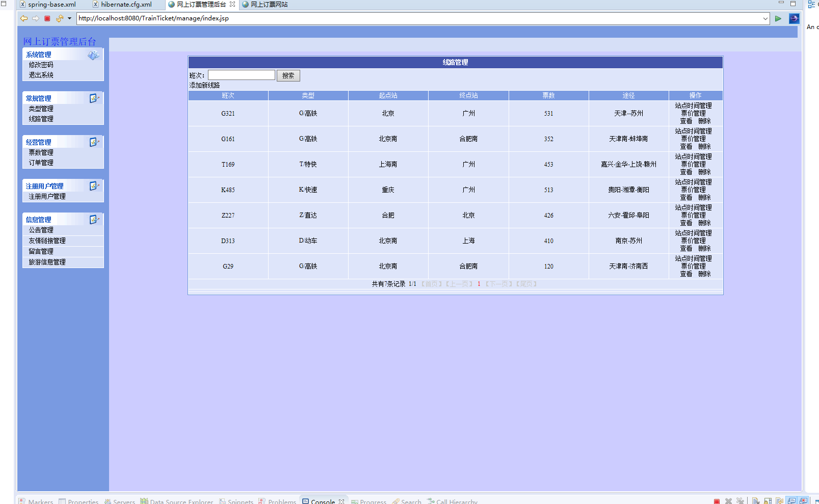
Task: Toggle the 经营管理 section icon
Action: (x=94, y=142)
